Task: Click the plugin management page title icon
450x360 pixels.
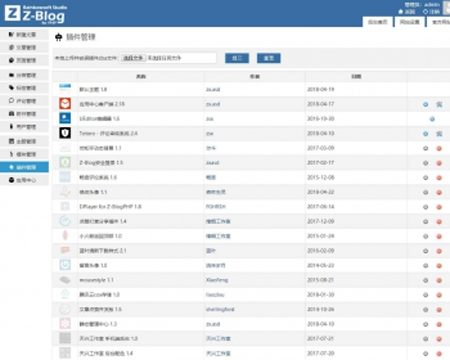Action: pyautogui.click(x=59, y=37)
